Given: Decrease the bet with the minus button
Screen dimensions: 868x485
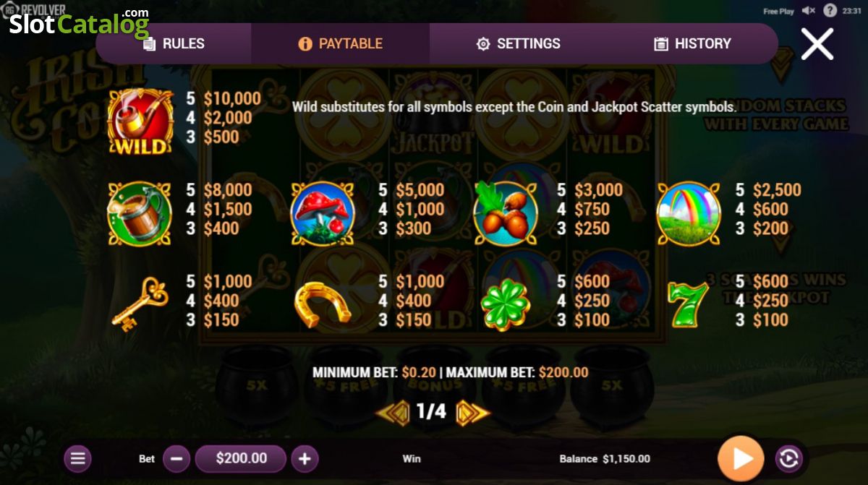Looking at the screenshot, I should point(176,458).
